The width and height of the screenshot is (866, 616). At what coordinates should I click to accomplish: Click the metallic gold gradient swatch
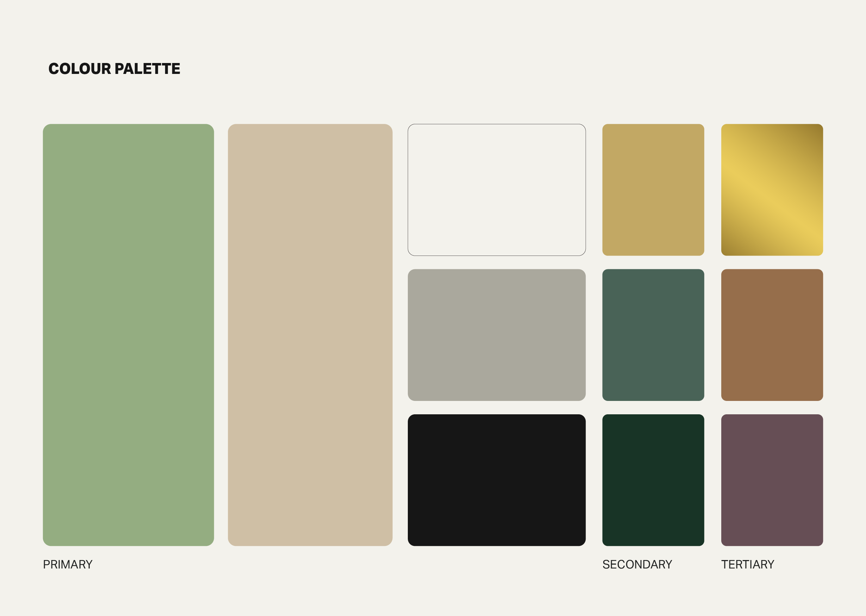772,190
